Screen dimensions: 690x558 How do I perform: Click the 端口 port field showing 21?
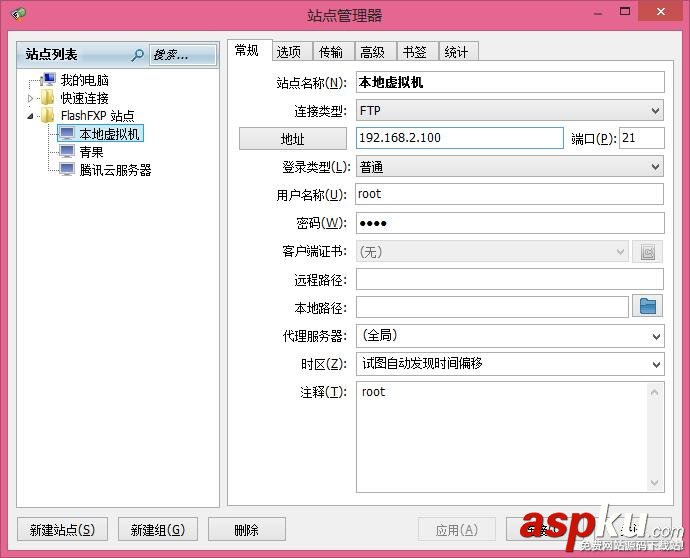pyautogui.click(x=642, y=138)
